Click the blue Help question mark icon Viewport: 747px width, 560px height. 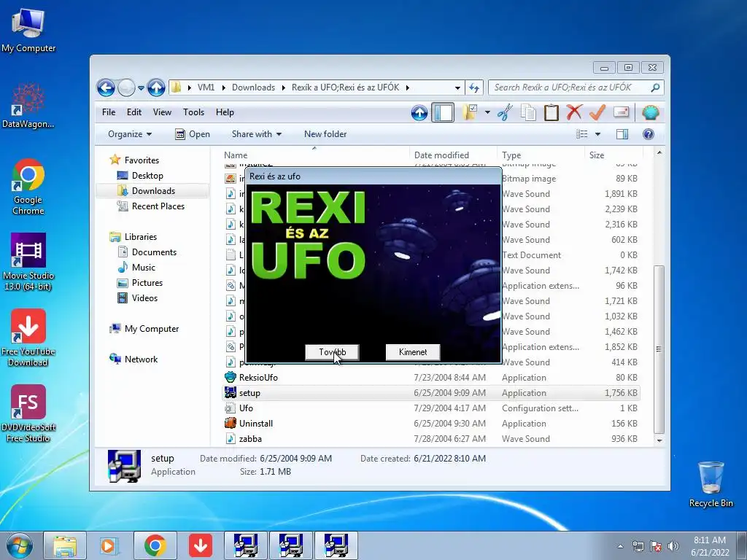click(649, 134)
